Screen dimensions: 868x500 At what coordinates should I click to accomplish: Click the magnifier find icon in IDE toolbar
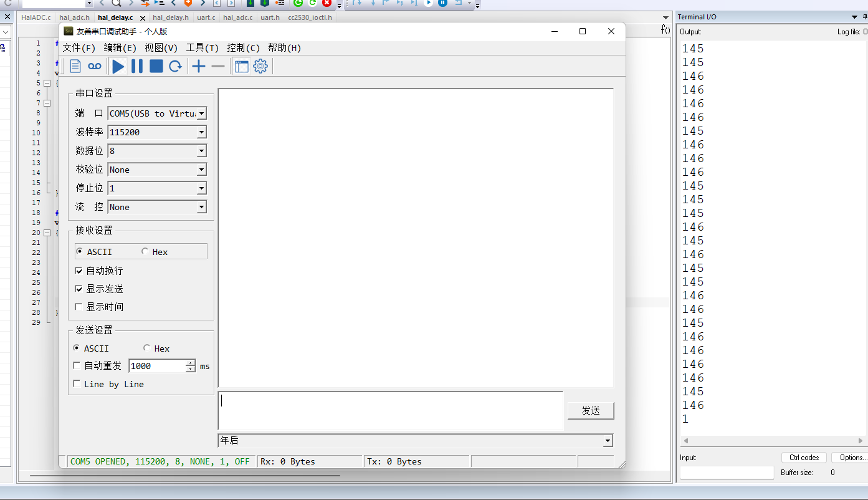pyautogui.click(x=116, y=3)
